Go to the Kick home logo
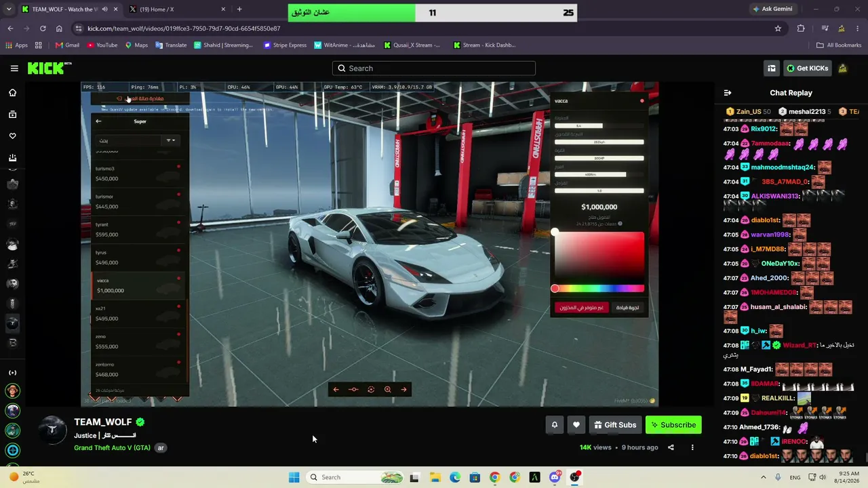This screenshot has width=868, height=488. pos(49,68)
